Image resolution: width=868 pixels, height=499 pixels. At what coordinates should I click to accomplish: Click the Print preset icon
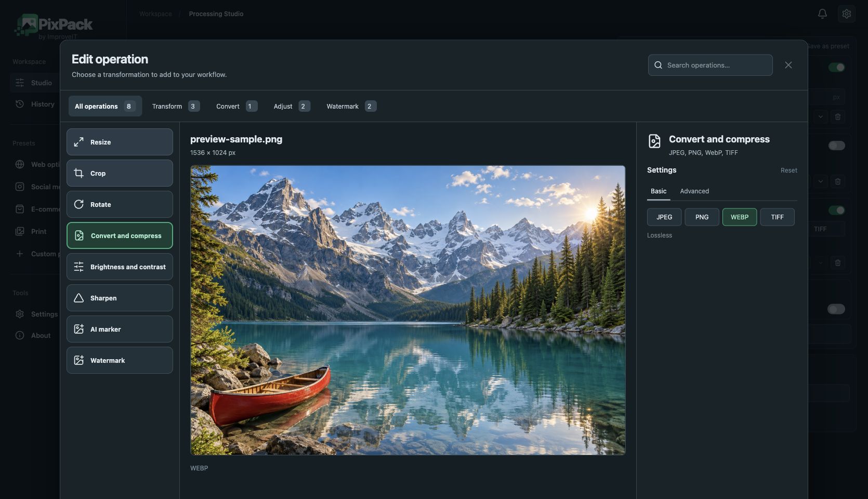[20, 231]
